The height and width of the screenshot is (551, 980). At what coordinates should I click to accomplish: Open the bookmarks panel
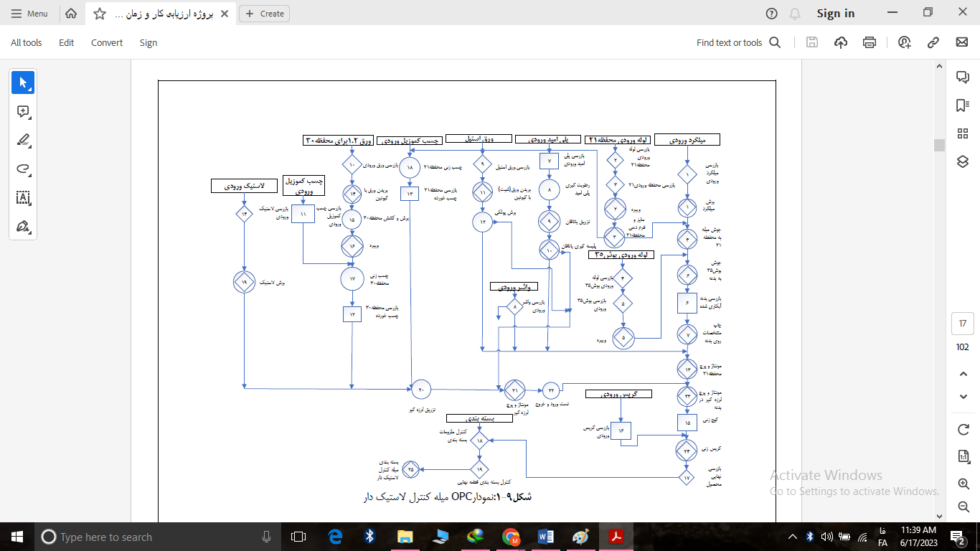click(x=963, y=105)
